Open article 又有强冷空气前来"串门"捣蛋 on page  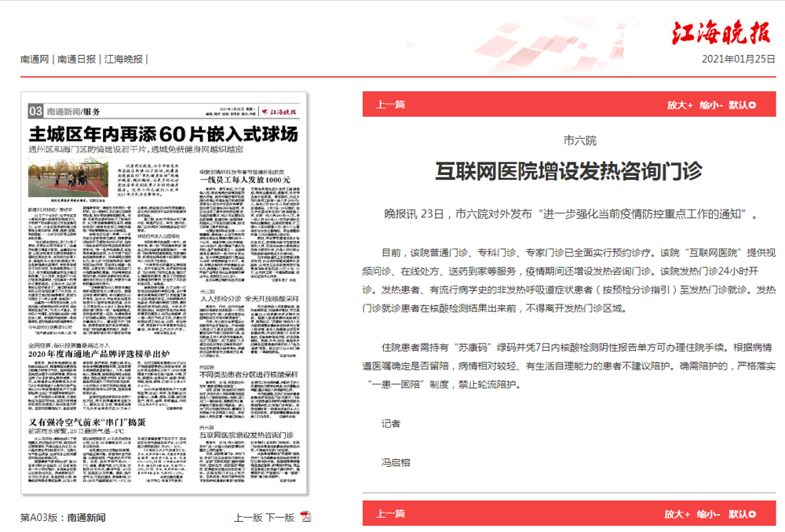pos(86,422)
